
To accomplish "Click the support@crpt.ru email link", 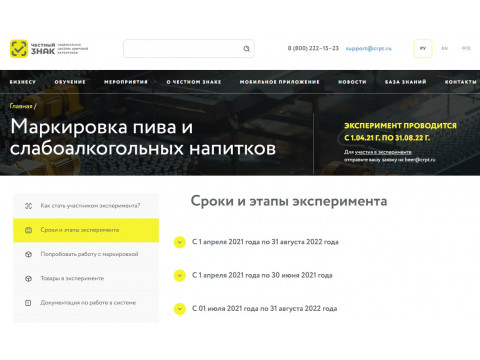I will coord(369,49).
